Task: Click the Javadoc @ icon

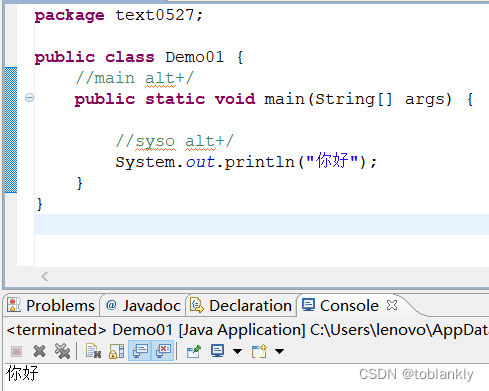Action: click(111, 305)
